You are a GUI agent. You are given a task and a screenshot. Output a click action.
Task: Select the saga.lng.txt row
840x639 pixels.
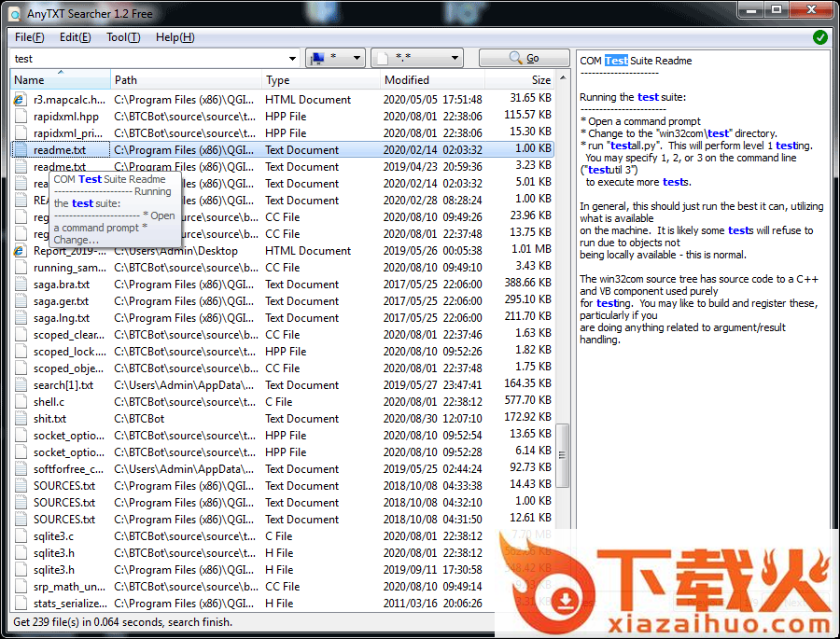[x=282, y=317]
